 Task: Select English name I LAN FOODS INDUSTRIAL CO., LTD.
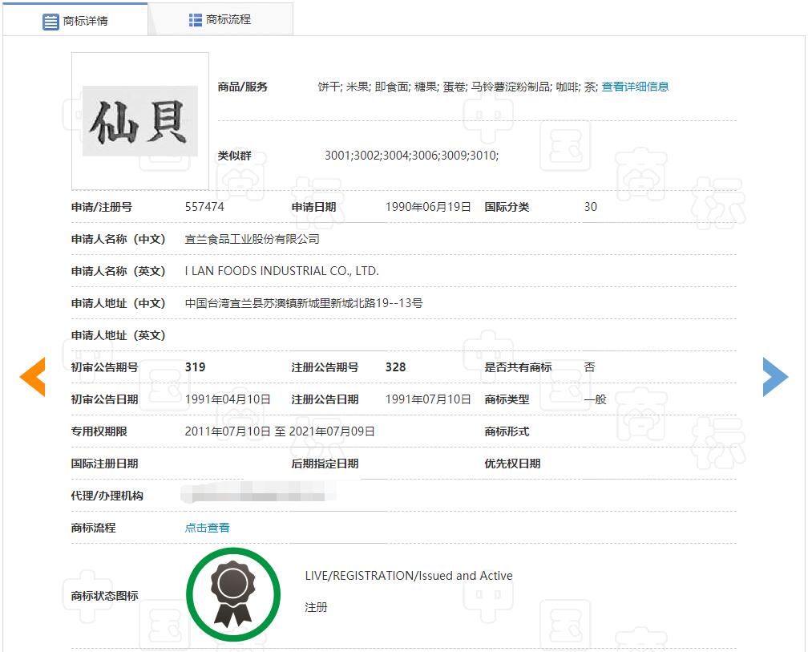pos(281,271)
